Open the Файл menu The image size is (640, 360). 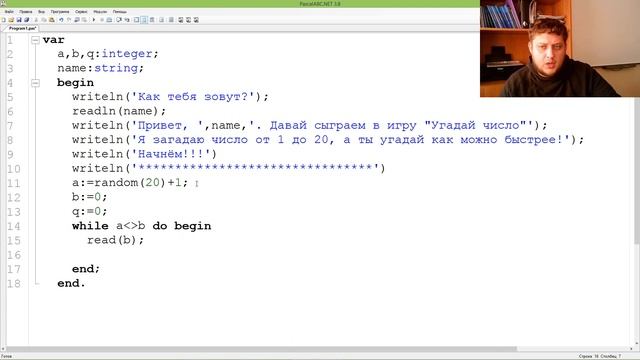click(x=9, y=12)
